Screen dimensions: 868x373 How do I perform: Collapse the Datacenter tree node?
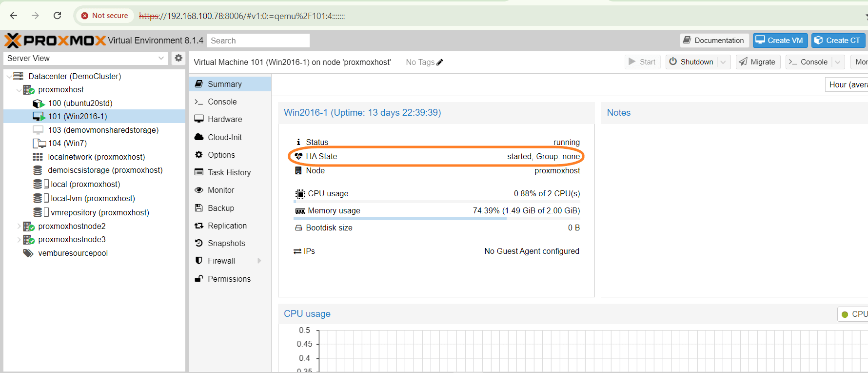(x=9, y=77)
